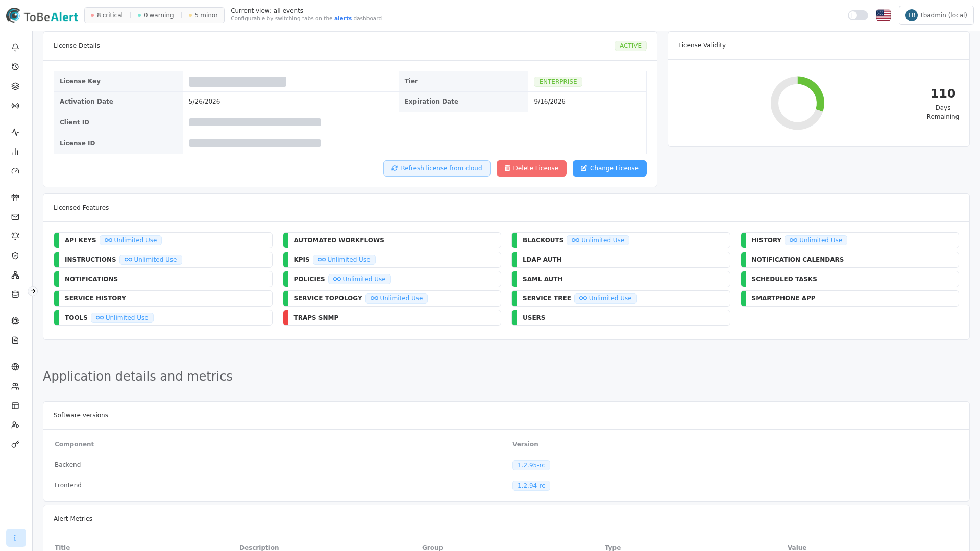Click the key icon in sidebar
Image resolution: width=980 pixels, height=551 pixels.
[15, 444]
